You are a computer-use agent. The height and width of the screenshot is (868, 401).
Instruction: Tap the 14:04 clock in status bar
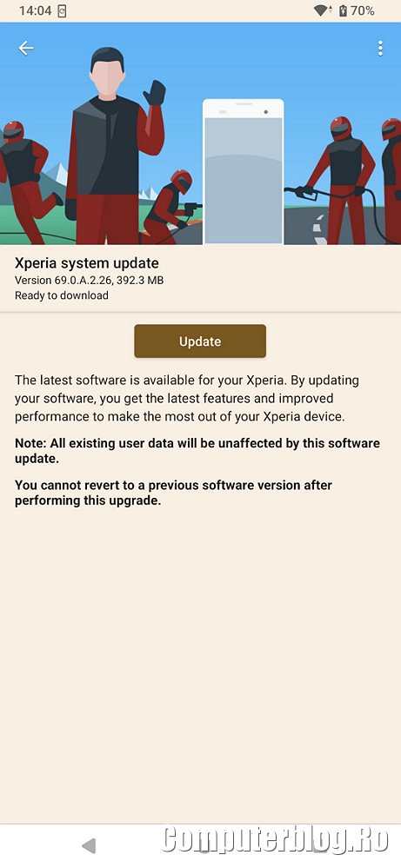coord(35,10)
